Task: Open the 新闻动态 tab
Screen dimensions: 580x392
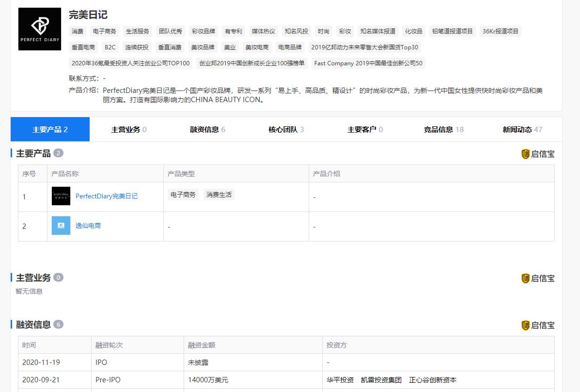Action: [522, 129]
